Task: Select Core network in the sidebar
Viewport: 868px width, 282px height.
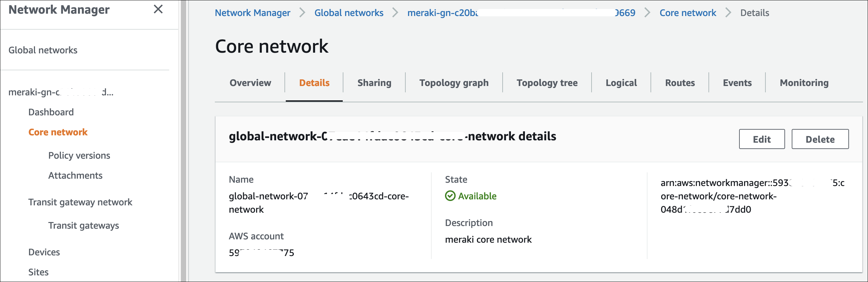Action: (x=58, y=132)
